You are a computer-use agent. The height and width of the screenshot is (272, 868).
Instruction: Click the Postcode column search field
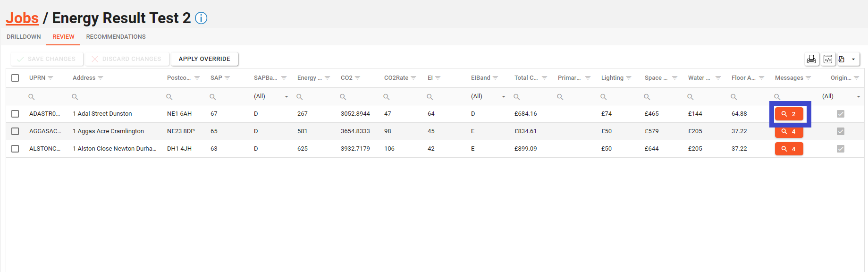coord(184,97)
